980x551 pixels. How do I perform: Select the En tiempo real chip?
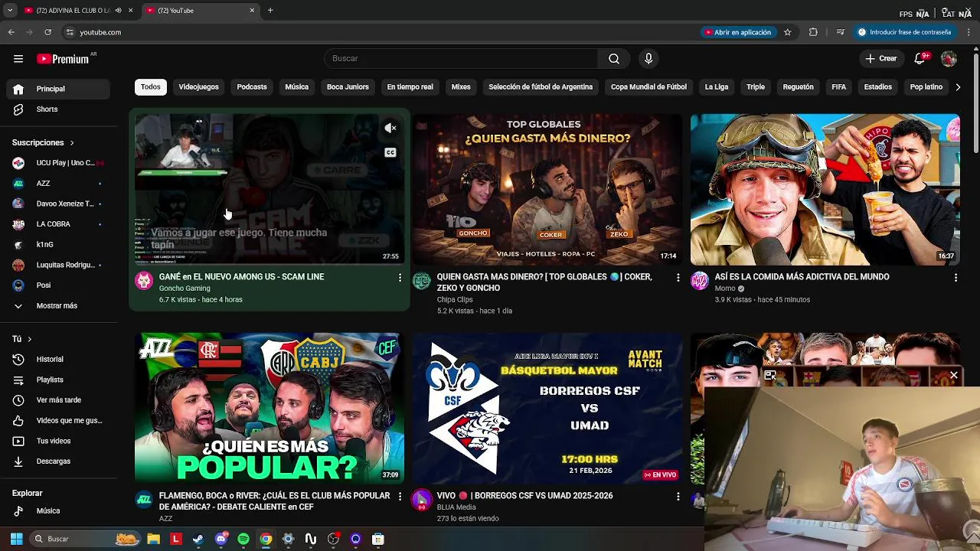pyautogui.click(x=410, y=87)
